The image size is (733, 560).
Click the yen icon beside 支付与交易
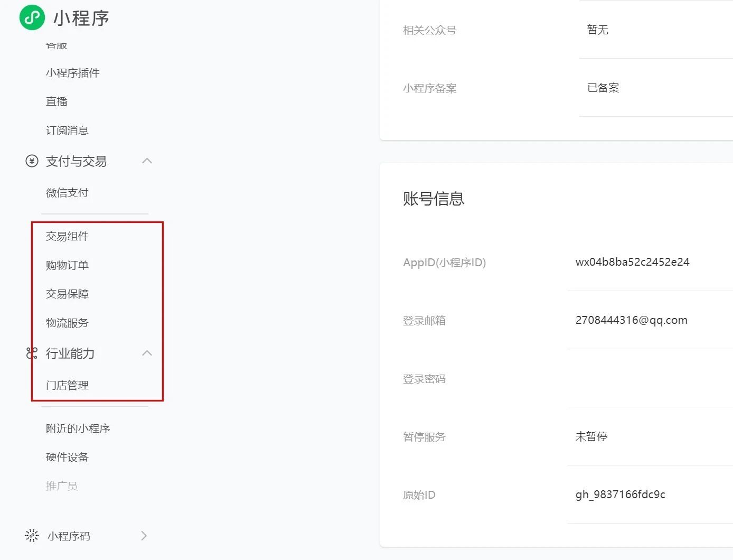click(x=32, y=161)
